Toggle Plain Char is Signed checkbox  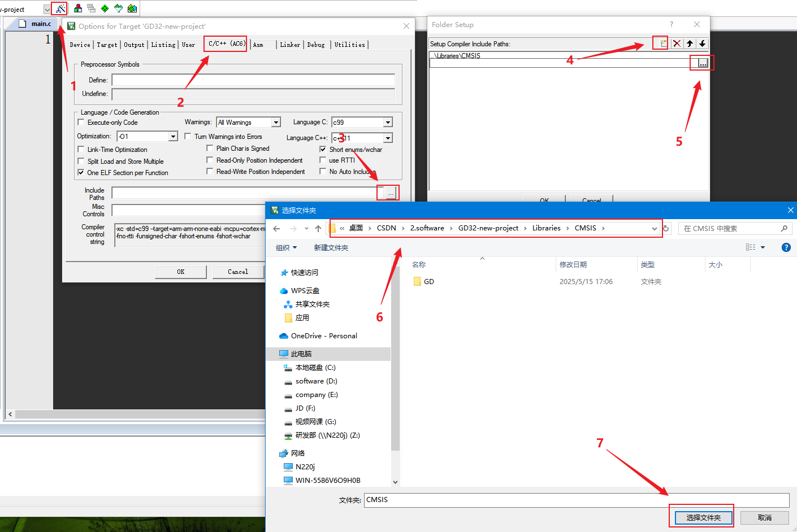tap(210, 148)
